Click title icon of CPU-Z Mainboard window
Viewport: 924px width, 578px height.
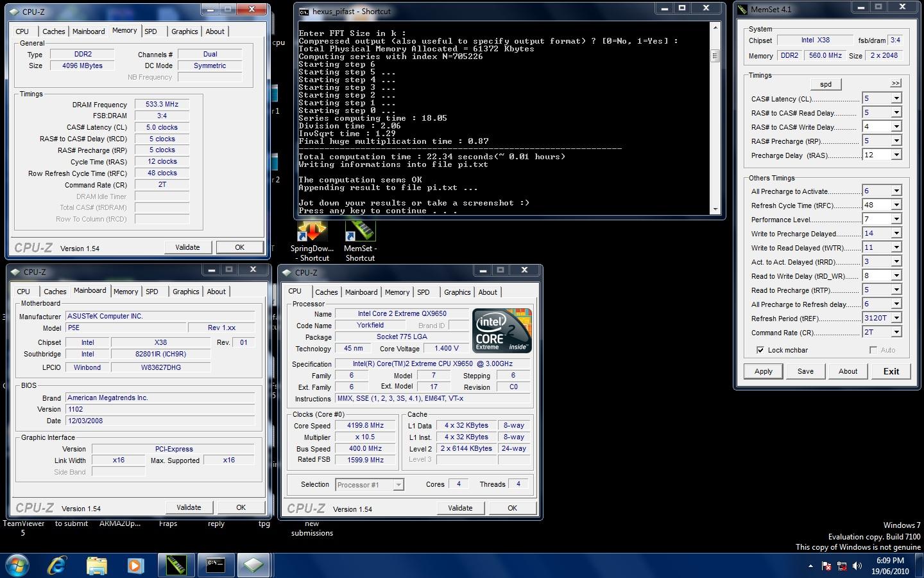(15, 272)
